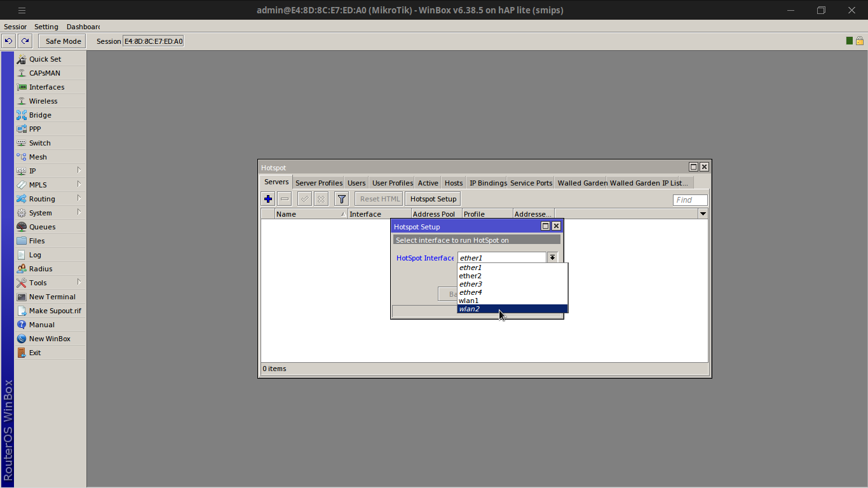Switch to Service Ports tab
This screenshot has height=488, width=868.
point(531,183)
